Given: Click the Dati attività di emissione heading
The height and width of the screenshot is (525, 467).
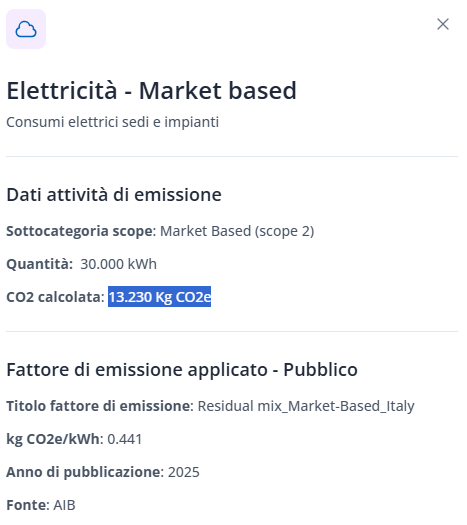Looking at the screenshot, I should point(114,195).
